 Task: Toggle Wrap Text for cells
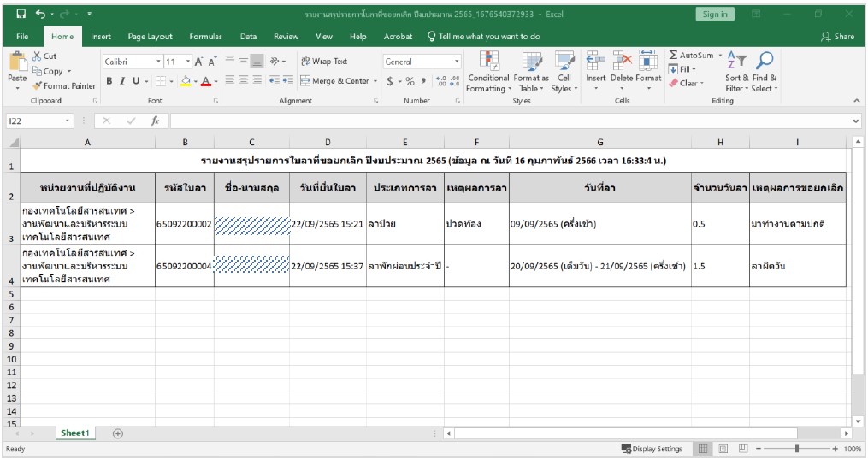coord(323,62)
